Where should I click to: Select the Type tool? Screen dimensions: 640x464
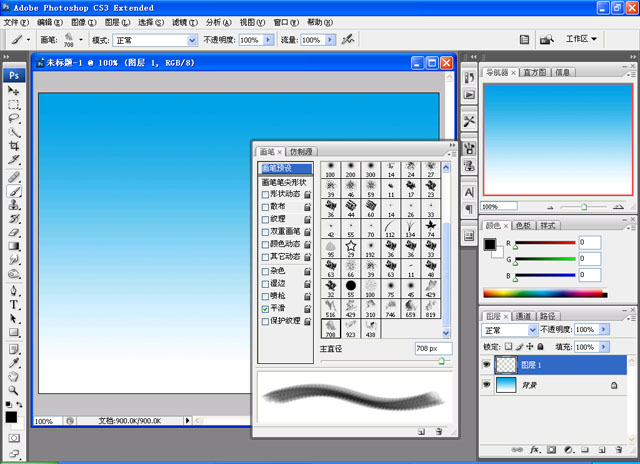[x=14, y=304]
